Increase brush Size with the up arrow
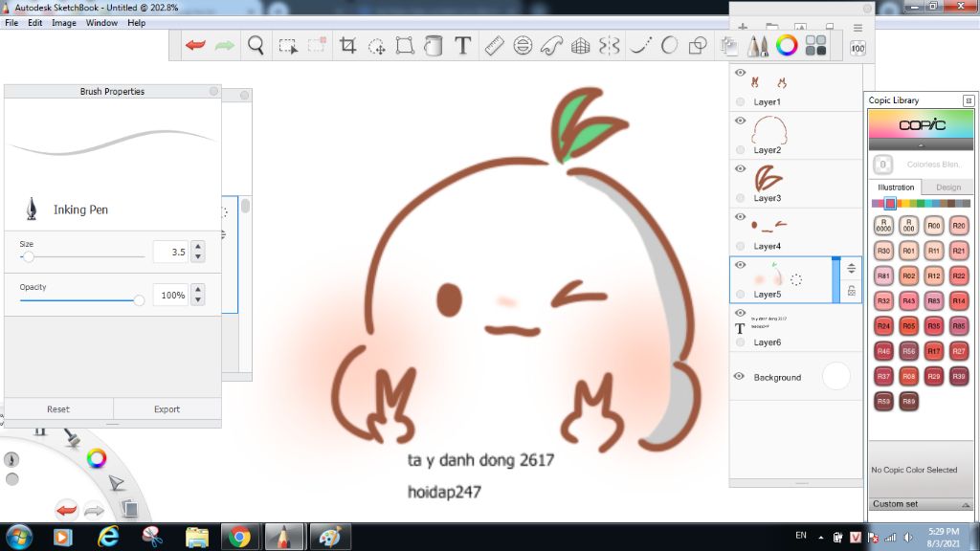The height and width of the screenshot is (551, 980). [x=198, y=246]
